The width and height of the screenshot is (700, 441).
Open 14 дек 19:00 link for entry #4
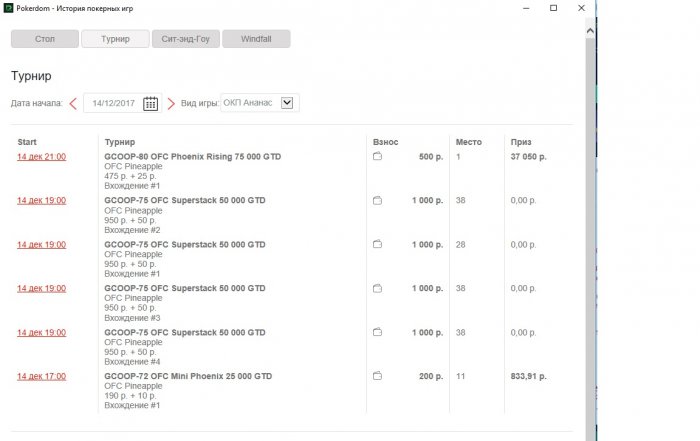[42, 333]
